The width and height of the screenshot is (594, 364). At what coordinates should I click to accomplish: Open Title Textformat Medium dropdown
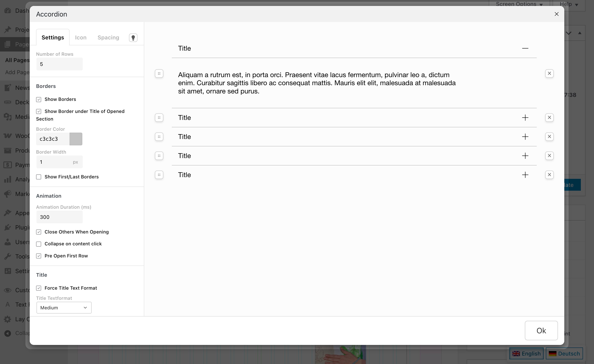(x=64, y=308)
